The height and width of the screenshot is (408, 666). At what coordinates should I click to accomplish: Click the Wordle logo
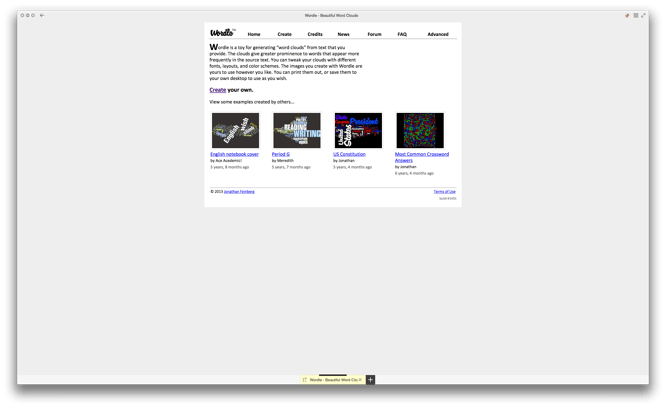click(223, 33)
